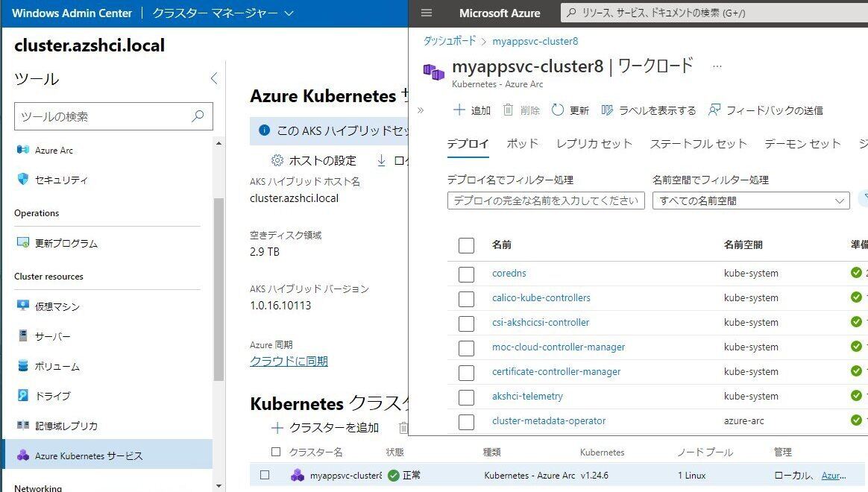Screen dimensions: 868x492
Task: Click the Azure resource search box
Action: tap(714, 13)
